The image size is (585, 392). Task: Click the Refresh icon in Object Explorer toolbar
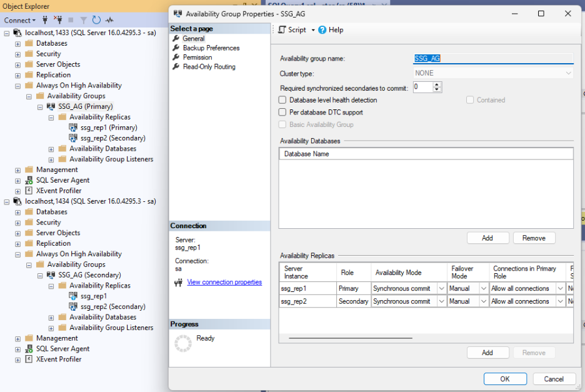pyautogui.click(x=96, y=20)
